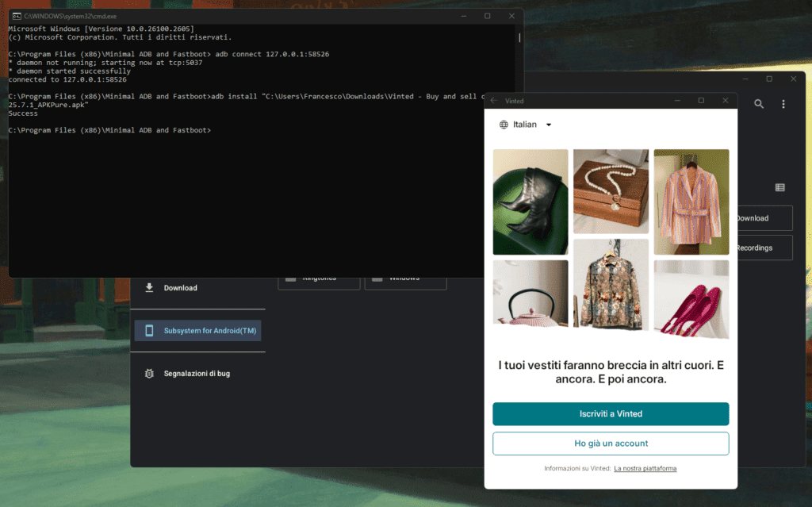Expand the Italian language dropdown
812x507 pixels.
tap(548, 125)
